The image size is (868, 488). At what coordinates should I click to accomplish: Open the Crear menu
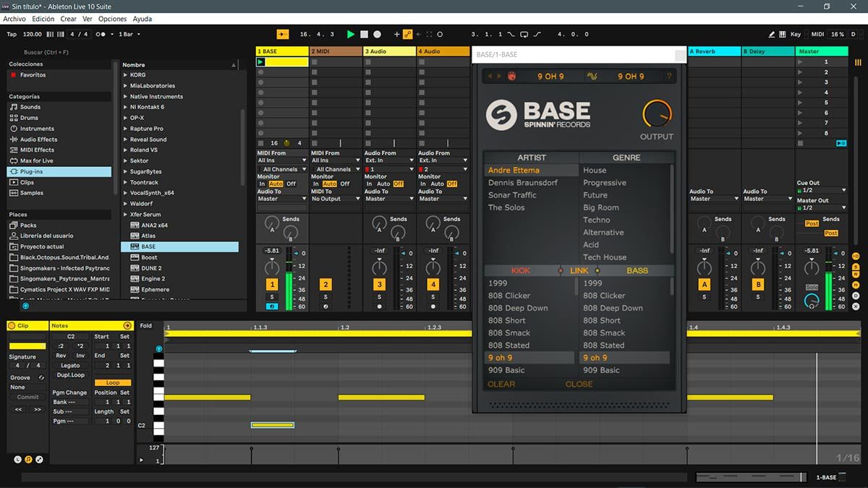coord(69,19)
